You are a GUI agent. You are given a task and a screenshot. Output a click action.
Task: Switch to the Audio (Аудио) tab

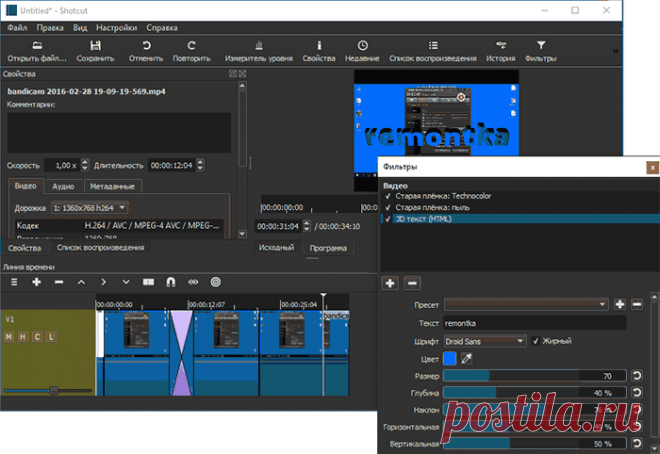pos(63,186)
